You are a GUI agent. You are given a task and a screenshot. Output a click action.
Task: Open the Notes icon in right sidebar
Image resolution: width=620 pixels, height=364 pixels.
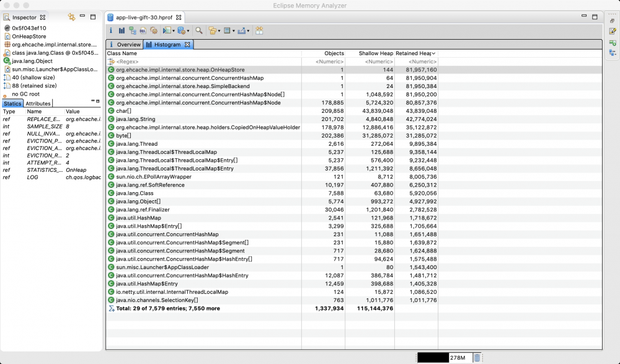(x=613, y=31)
